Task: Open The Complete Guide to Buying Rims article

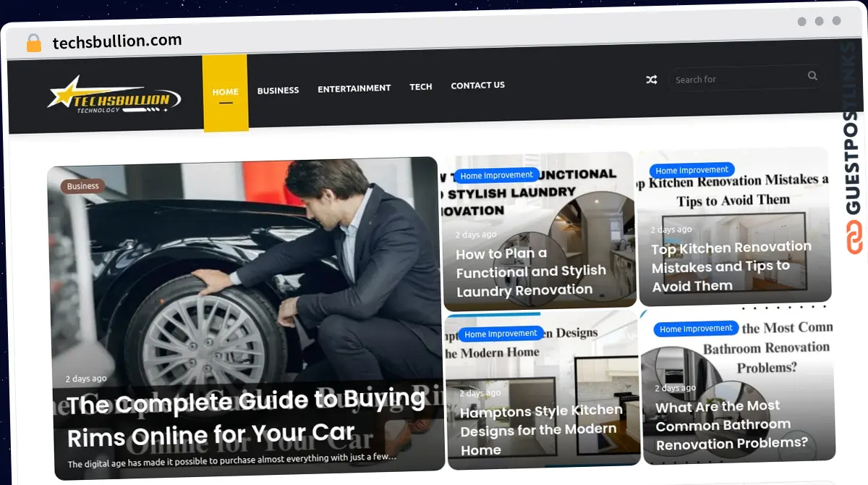Action: 246,418
